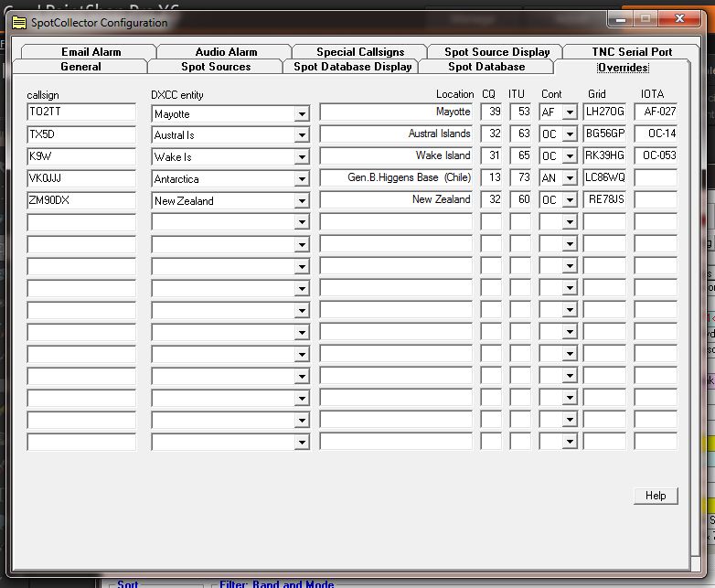Close the SpotCollector Configuration window
This screenshot has width=715, height=588.
point(679,18)
